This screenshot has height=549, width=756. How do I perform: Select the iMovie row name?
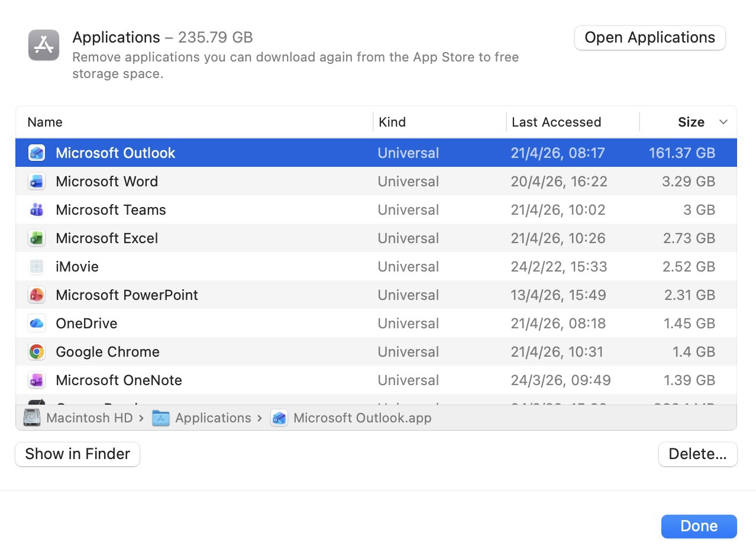(x=77, y=266)
